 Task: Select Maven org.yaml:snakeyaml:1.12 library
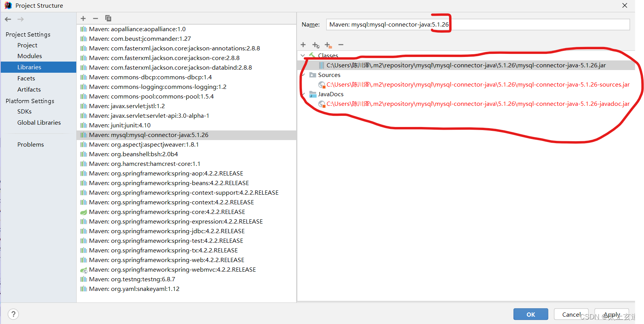pyautogui.click(x=134, y=289)
